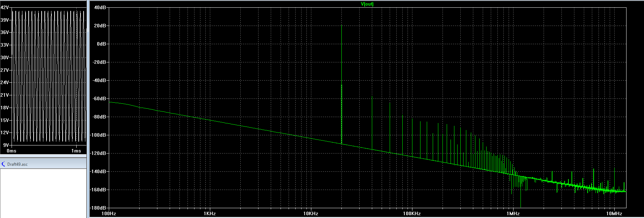Screen dimensions: 644x218
Task: Click the tall 20dB fundamental peak in the FFT
Action: 342,84
